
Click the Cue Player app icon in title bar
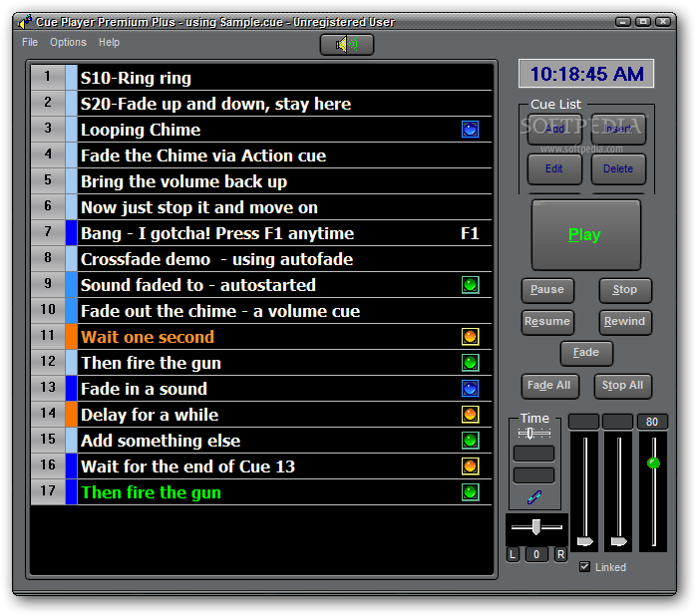(x=25, y=21)
